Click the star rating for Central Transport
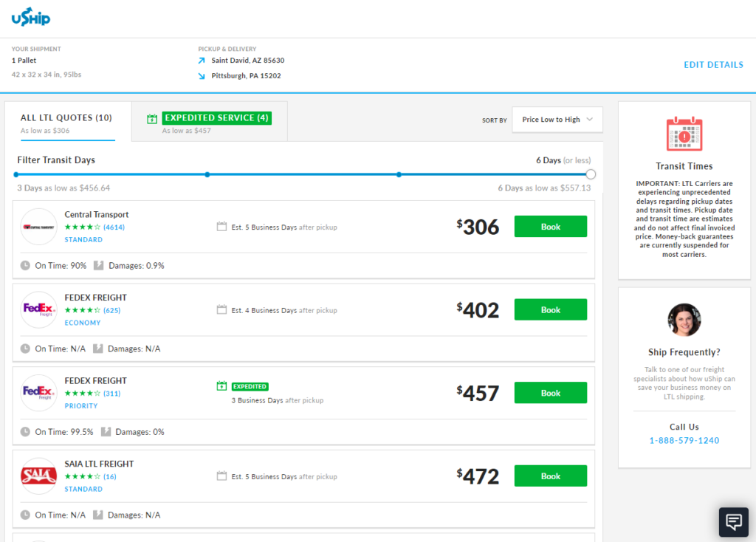 83,227
